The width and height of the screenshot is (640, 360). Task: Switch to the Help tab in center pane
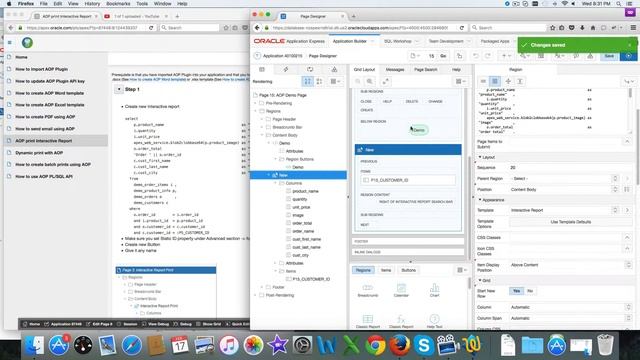[456, 70]
